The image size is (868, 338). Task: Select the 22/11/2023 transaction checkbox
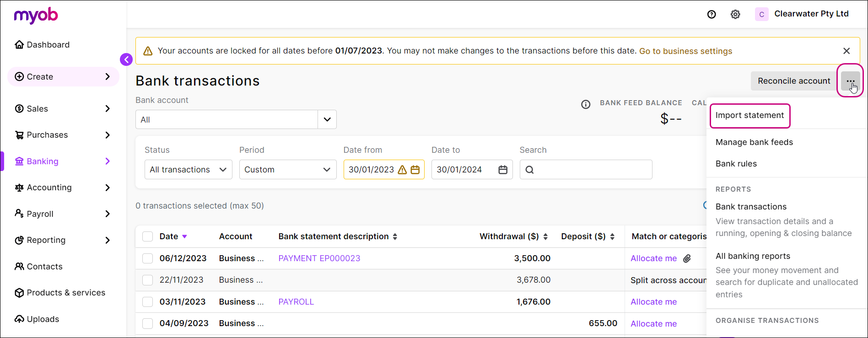tap(147, 280)
